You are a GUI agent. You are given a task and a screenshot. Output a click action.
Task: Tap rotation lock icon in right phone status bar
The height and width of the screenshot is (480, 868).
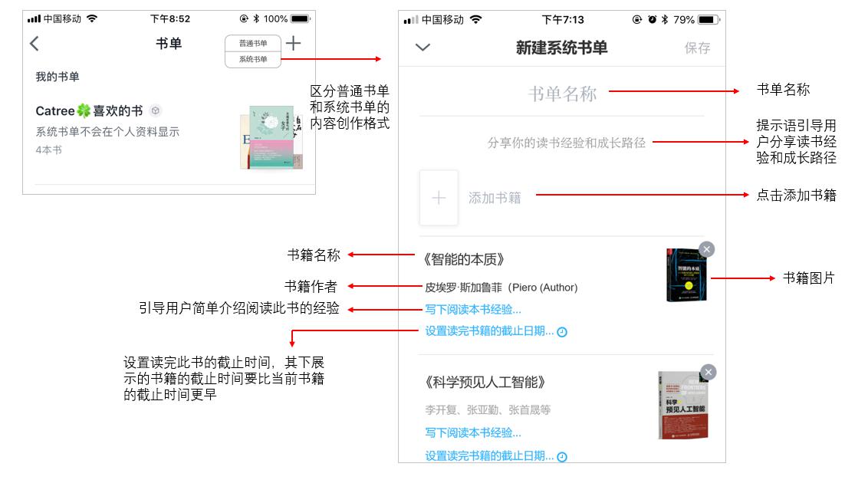coord(637,20)
